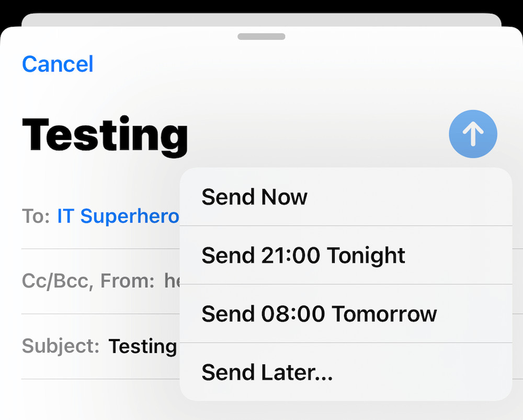Tap the blue send arrow button
This screenshot has height=420, width=523.
click(x=473, y=134)
